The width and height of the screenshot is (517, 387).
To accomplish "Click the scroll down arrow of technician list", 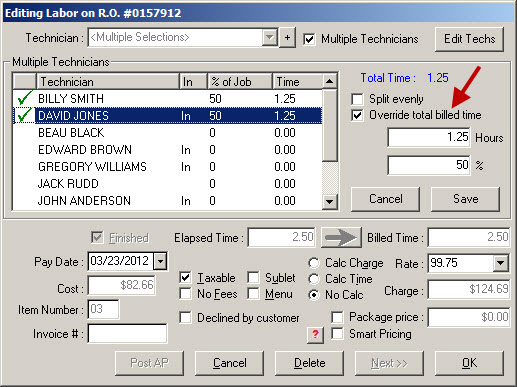I will (329, 201).
